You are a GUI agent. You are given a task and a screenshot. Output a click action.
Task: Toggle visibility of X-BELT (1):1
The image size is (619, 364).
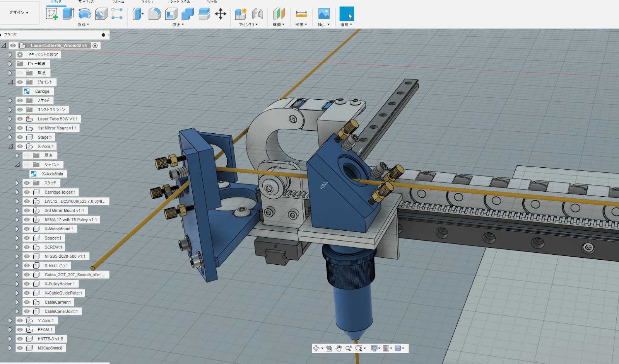point(27,265)
